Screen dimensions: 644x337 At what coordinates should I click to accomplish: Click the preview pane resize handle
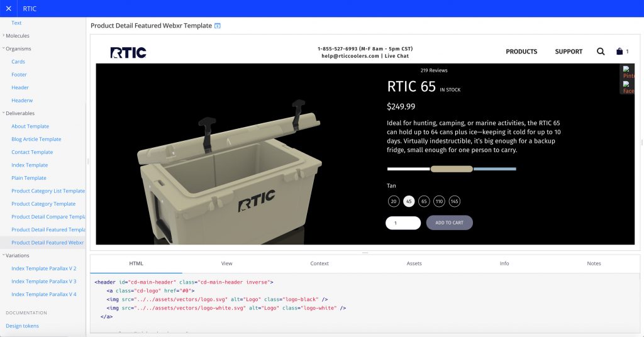[365, 253]
